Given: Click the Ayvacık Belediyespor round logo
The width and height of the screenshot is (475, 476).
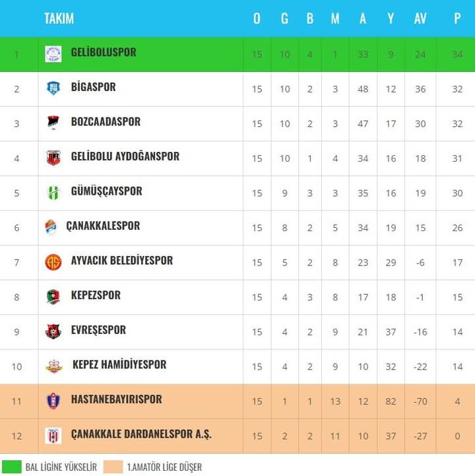Looking at the screenshot, I should [53, 262].
